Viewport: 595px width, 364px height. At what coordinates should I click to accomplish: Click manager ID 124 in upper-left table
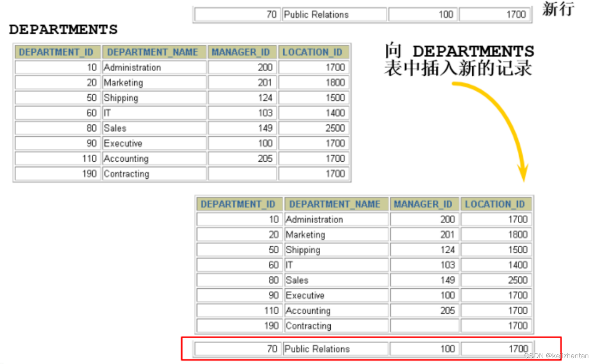pyautogui.click(x=265, y=98)
